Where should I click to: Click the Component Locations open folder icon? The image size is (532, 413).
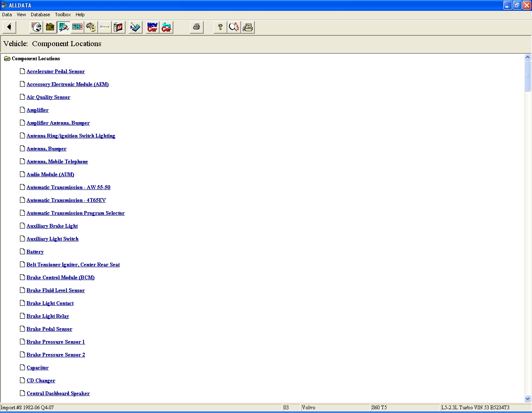(7, 59)
